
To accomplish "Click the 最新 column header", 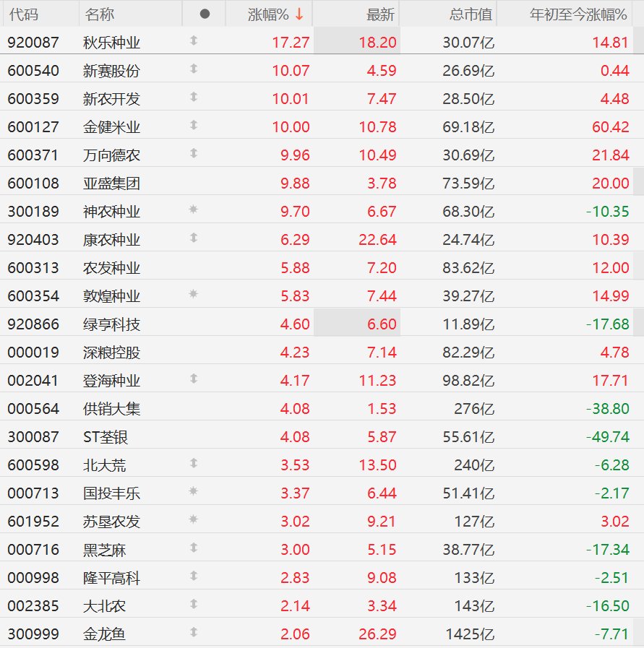I will tap(380, 14).
